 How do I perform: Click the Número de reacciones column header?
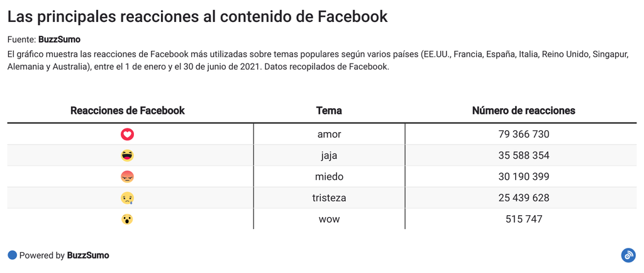point(523,111)
